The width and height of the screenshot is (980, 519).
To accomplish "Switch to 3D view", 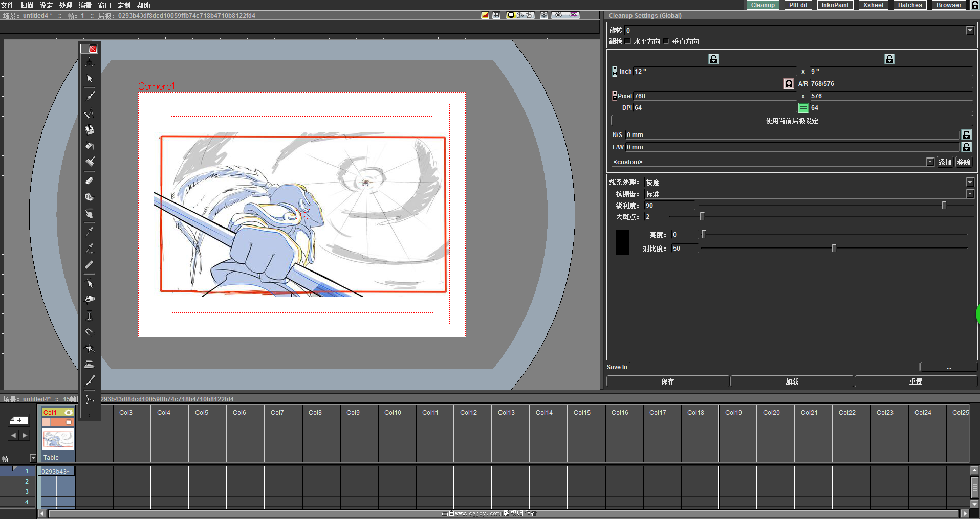I will pyautogui.click(x=520, y=15).
